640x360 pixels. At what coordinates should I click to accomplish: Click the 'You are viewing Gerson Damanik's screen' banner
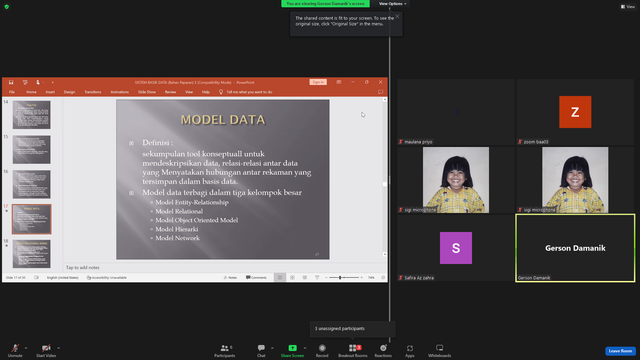325,4
